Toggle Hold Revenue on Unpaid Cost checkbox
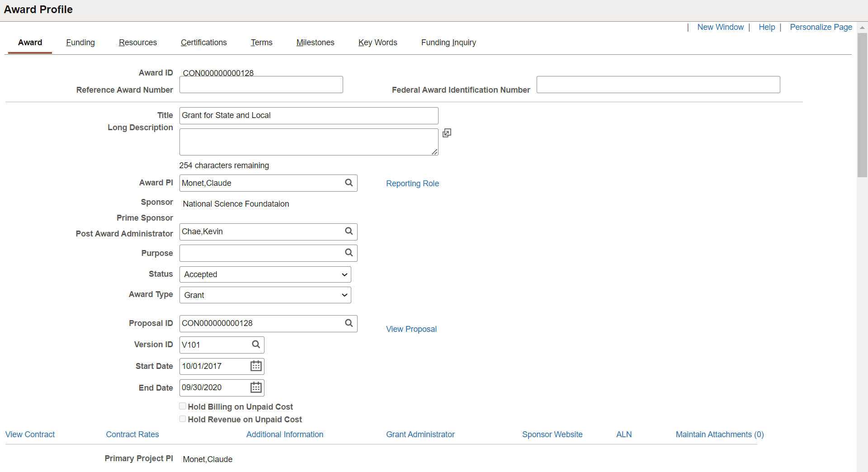The width and height of the screenshot is (868, 472). point(183,419)
